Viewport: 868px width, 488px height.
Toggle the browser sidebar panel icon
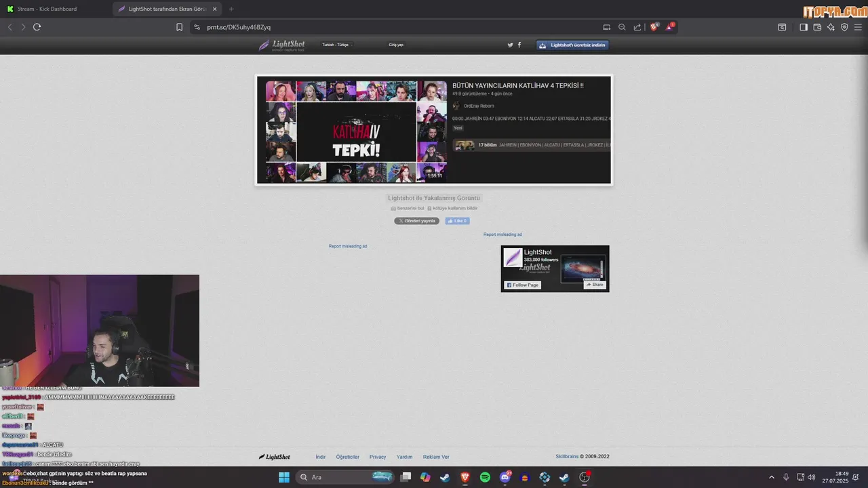(803, 27)
